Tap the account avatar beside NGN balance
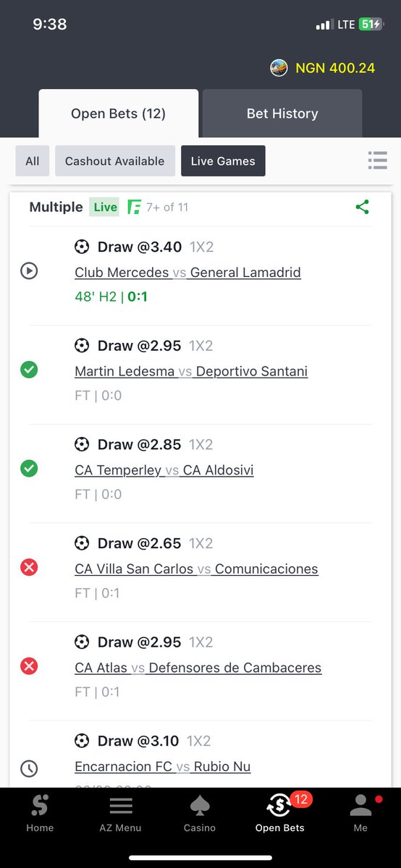This screenshot has width=401, height=868. 279,68
